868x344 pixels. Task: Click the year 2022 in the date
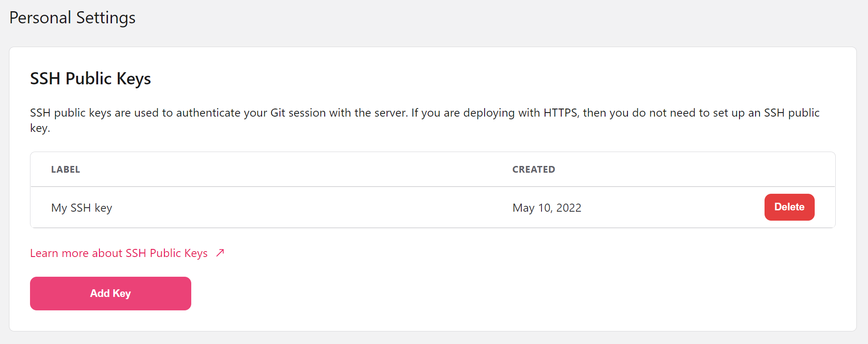(568, 208)
